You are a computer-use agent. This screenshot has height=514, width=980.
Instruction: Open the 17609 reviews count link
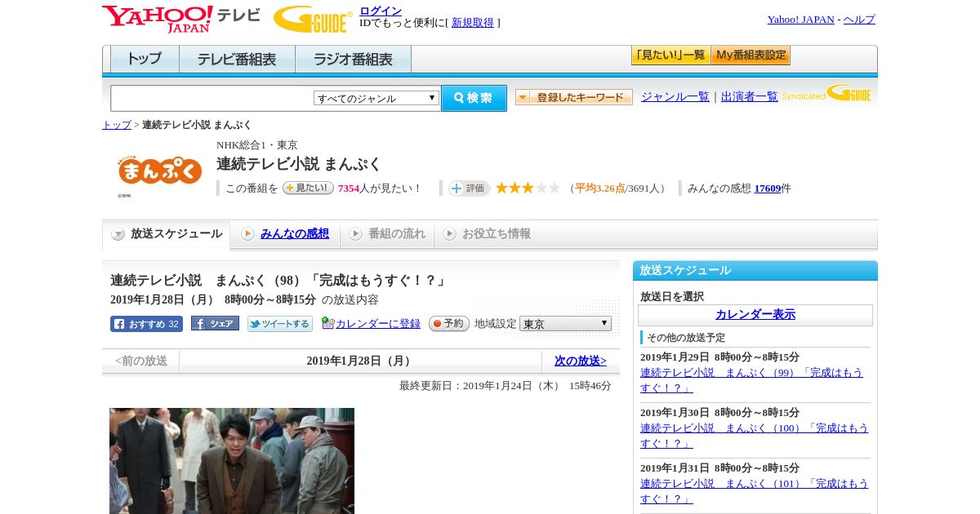pyautogui.click(x=768, y=188)
